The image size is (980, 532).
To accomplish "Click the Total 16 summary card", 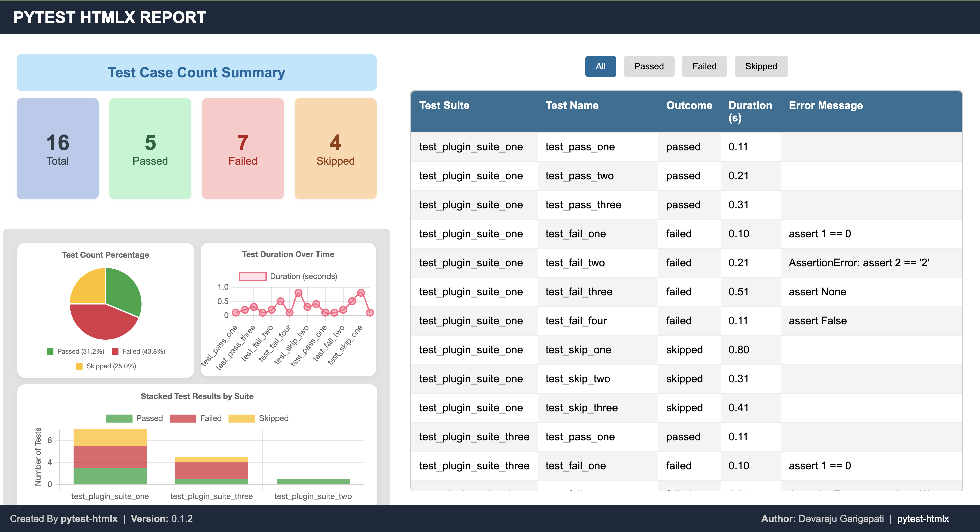I will pos(57,148).
